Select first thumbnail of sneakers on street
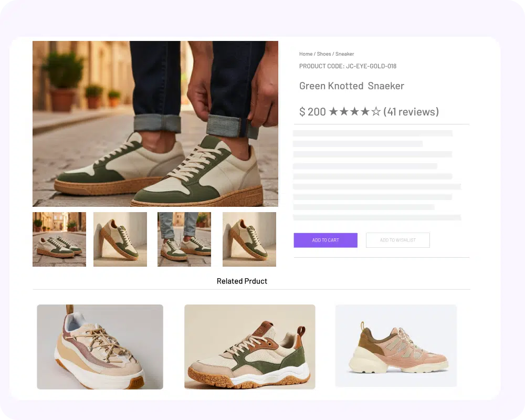Viewport: 525px width, 420px height. click(59, 239)
